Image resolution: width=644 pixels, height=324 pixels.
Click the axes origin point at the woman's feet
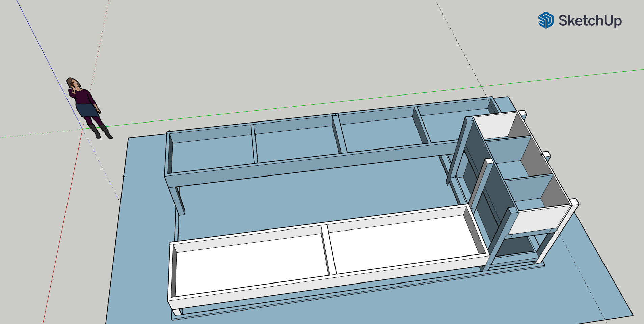coord(83,129)
